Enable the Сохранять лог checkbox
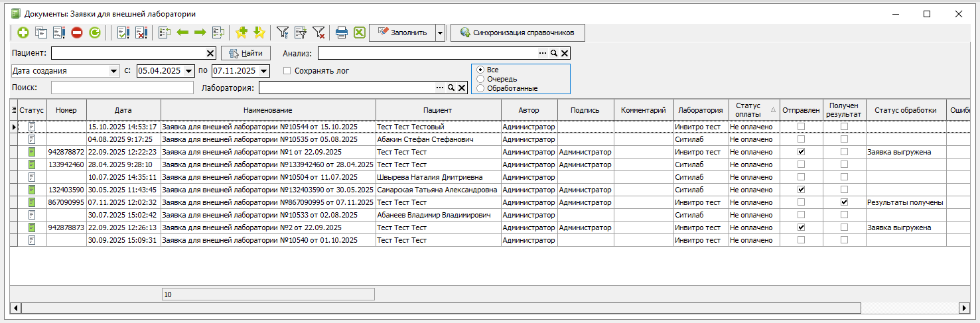Screen dimensions: 980x323 click(287, 71)
